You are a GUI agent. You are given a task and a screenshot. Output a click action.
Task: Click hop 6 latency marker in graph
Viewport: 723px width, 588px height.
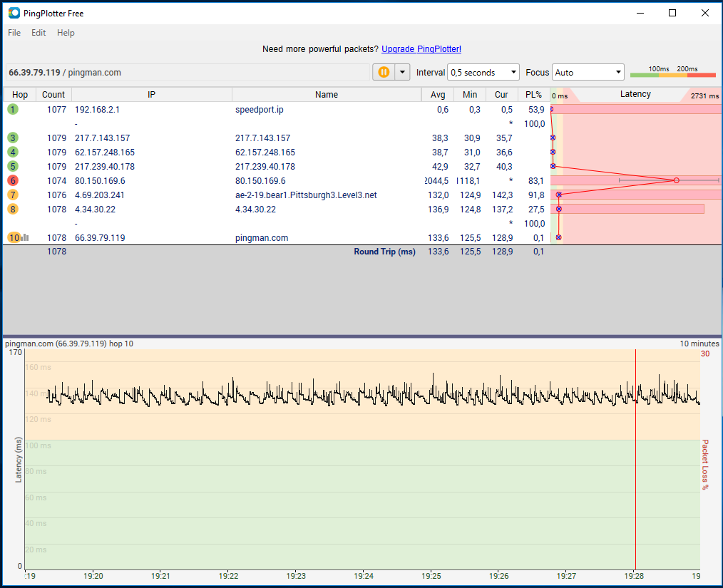coord(677,180)
